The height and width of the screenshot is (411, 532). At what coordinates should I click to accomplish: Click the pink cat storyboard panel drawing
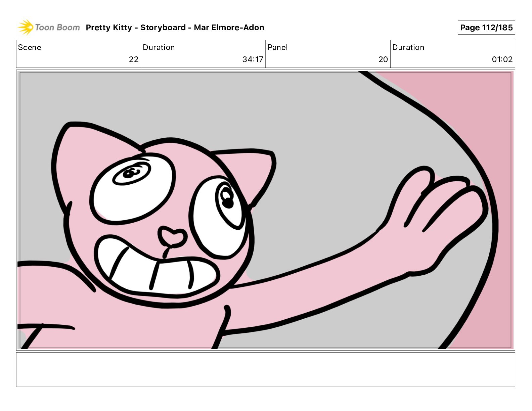(266, 210)
